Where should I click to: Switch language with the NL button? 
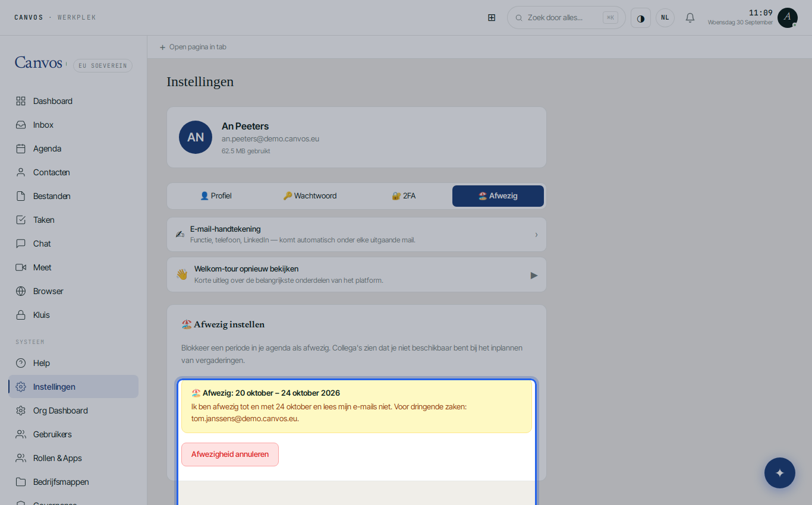coord(665,18)
